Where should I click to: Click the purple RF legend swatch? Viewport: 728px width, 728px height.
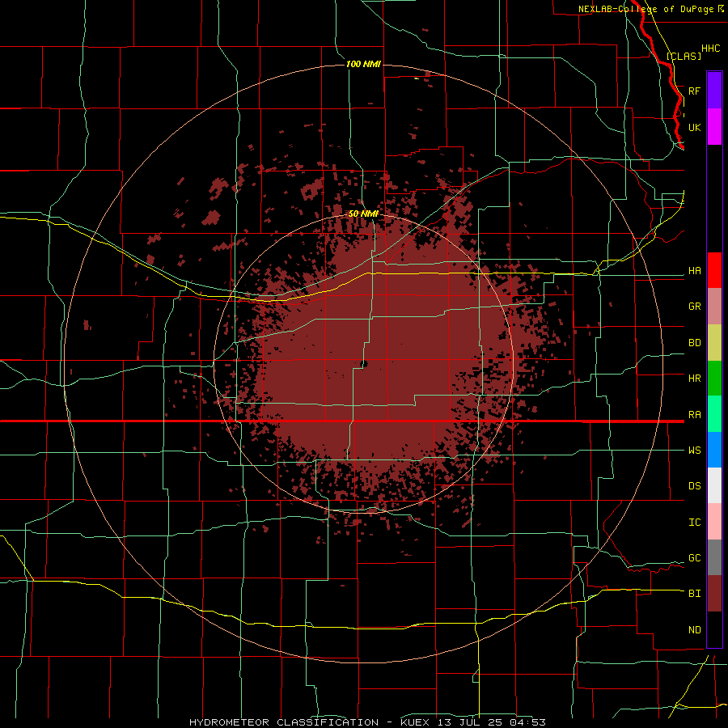pyautogui.click(x=714, y=91)
